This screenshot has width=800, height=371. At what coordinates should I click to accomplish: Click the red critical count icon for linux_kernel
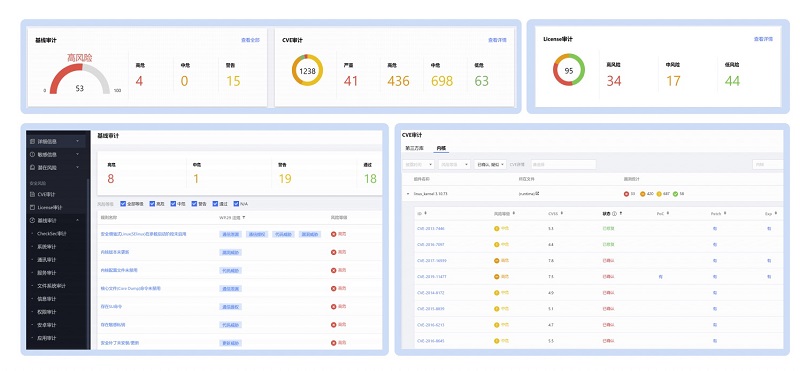(626, 194)
